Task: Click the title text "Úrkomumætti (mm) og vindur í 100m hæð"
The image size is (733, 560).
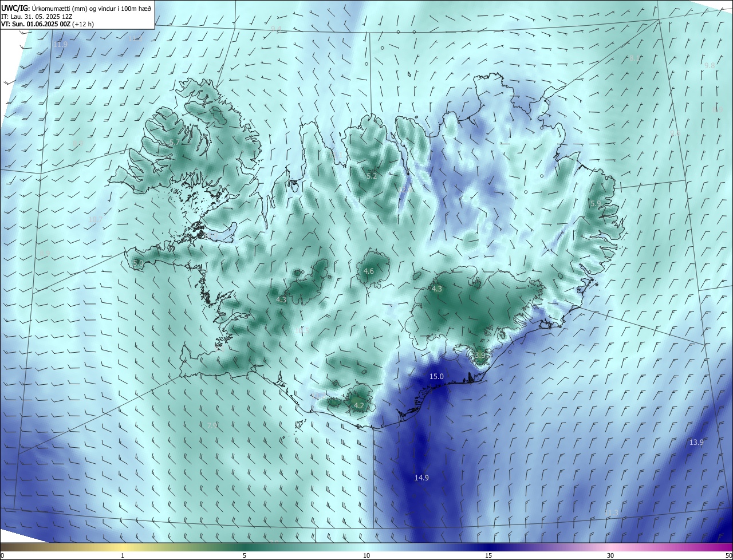Action: (92, 7)
